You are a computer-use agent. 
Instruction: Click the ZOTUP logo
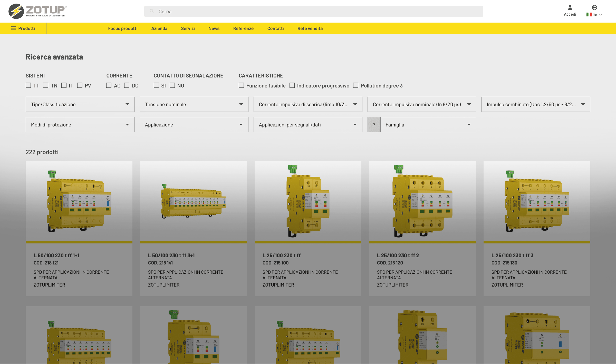coord(37,11)
